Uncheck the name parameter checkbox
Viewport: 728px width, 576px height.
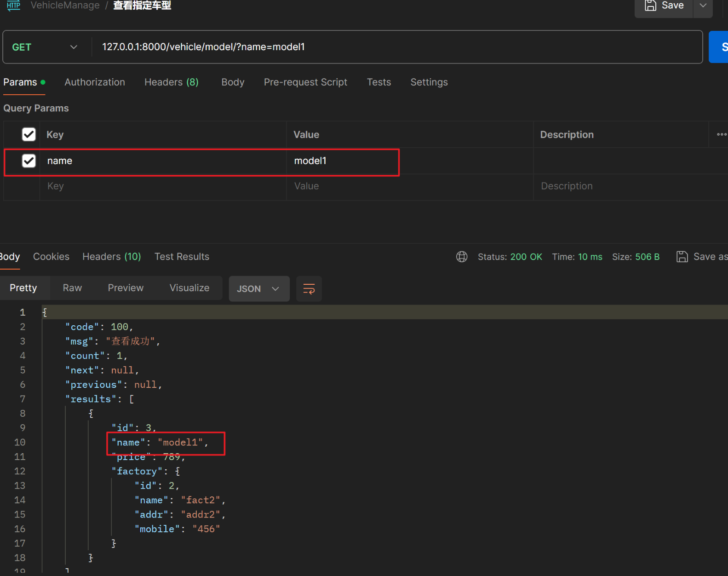point(29,161)
